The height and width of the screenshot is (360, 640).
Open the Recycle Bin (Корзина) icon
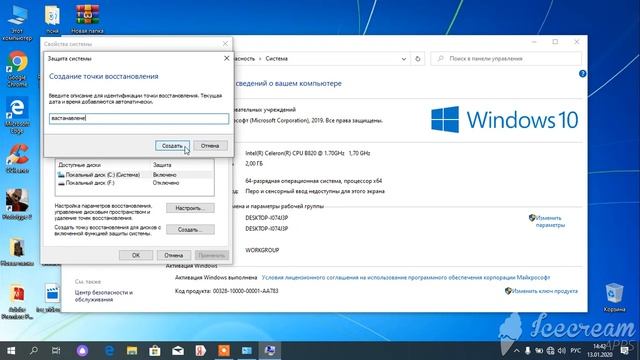pos(614,297)
